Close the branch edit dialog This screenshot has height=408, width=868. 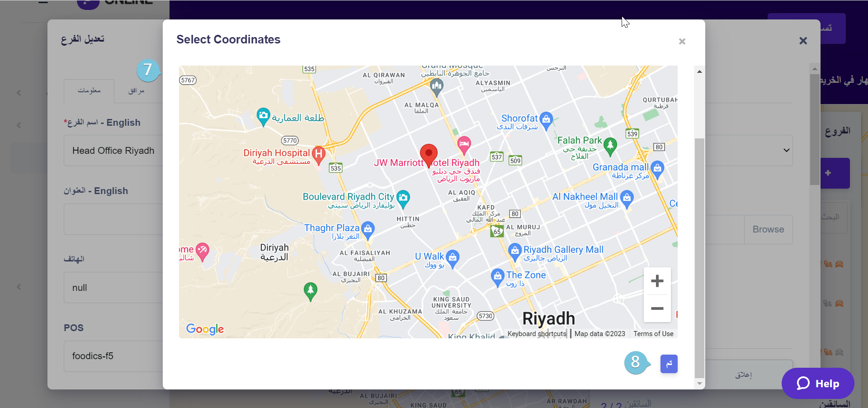point(803,41)
